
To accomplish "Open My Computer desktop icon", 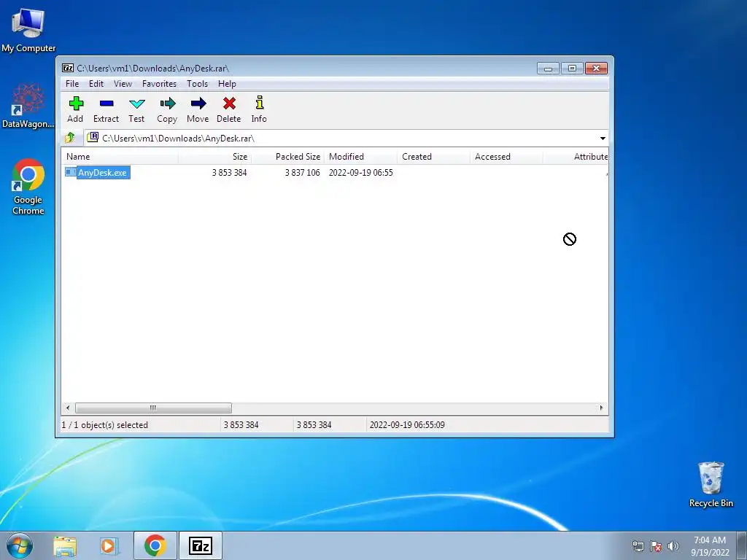I will pos(28,29).
